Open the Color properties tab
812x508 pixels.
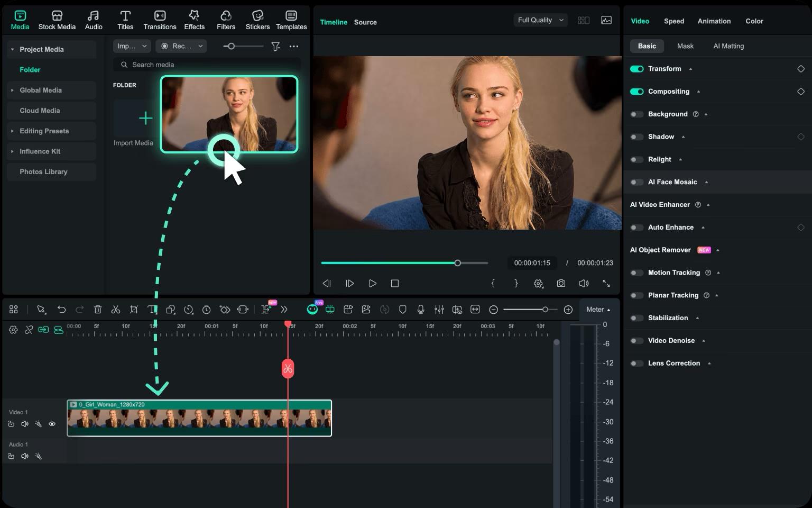point(754,21)
